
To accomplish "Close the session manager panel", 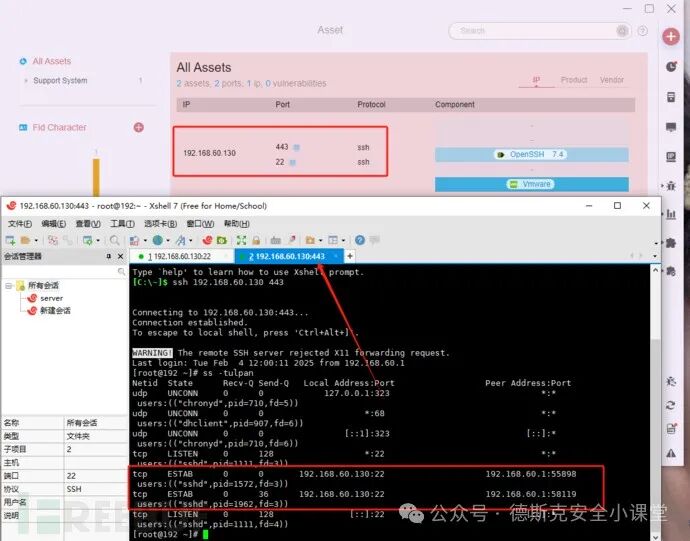I will point(120,256).
